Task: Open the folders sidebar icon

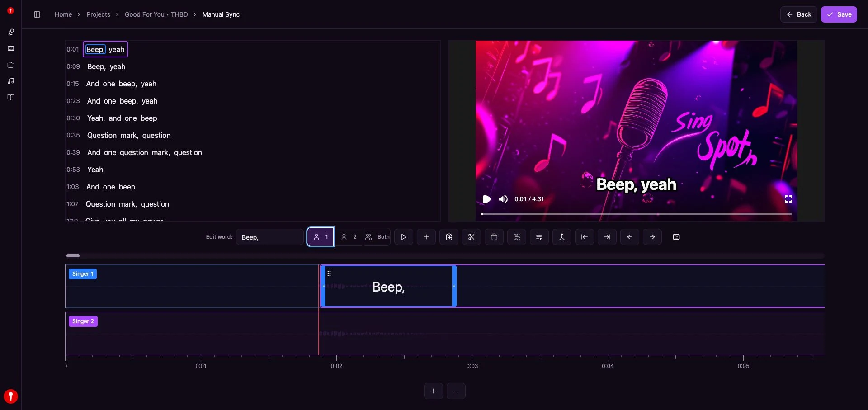Action: pos(11,65)
